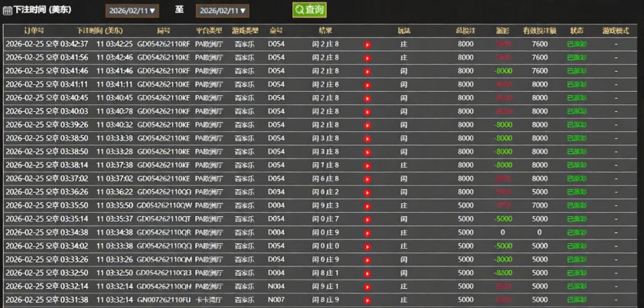Play replay for the 03:42:37 order
644x308 pixels.
(x=367, y=45)
